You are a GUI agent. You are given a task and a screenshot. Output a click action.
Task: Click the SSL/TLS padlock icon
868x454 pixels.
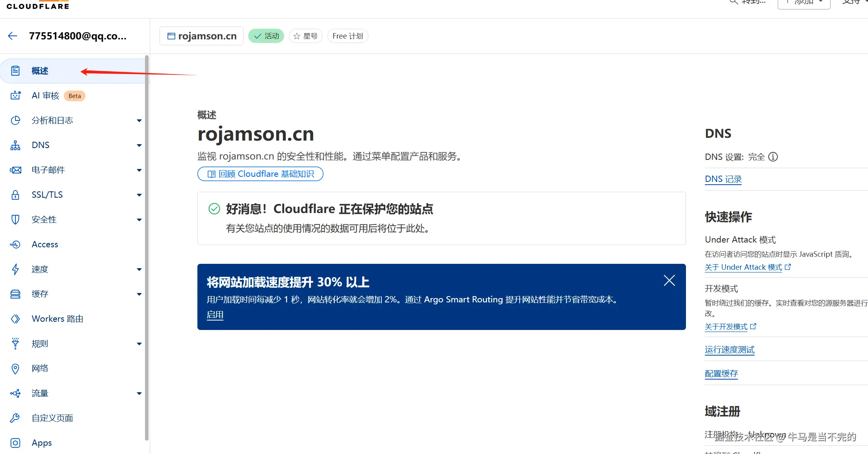(x=15, y=195)
